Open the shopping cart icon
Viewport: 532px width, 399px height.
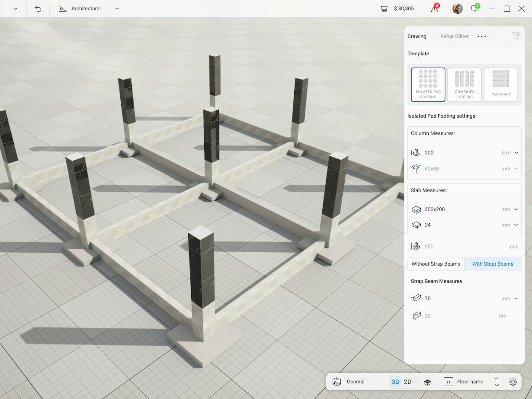click(x=384, y=9)
